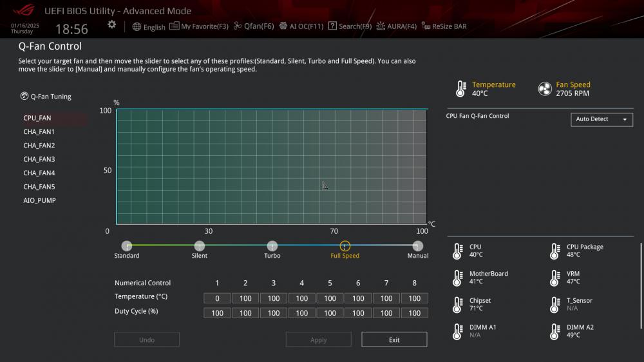Click the Numerical Control label

point(142,283)
